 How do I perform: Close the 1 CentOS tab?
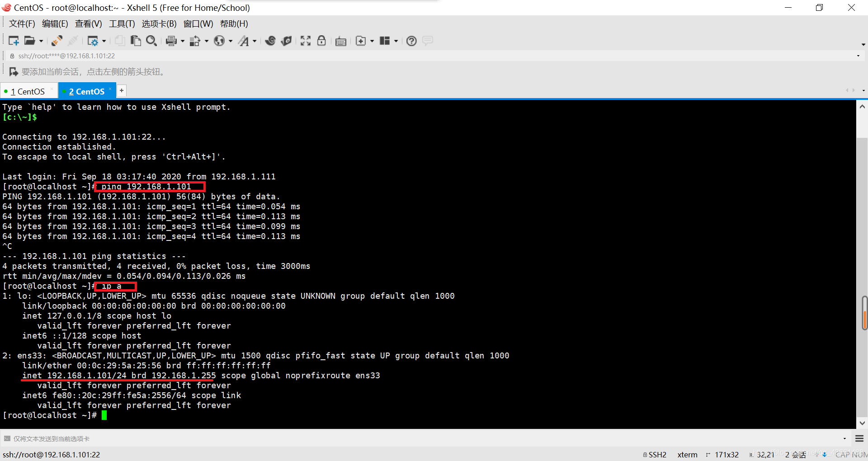tap(52, 89)
